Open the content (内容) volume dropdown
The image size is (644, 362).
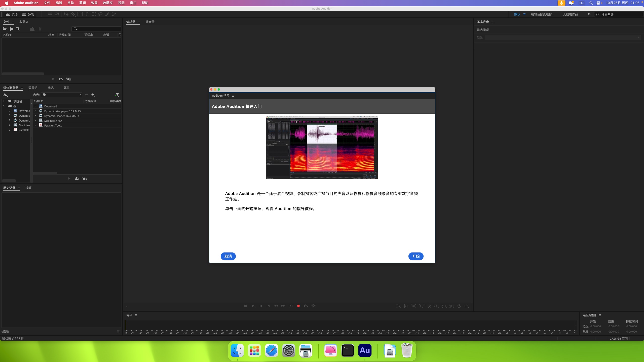click(62, 95)
